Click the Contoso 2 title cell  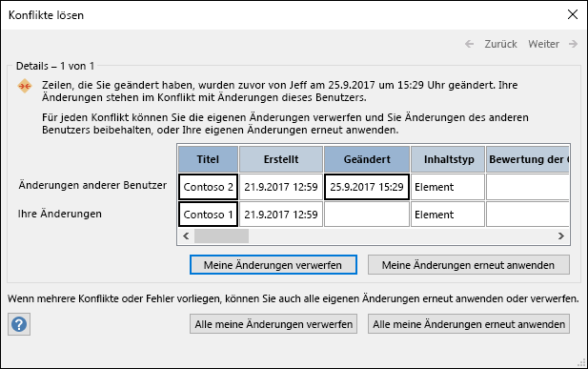(208, 187)
